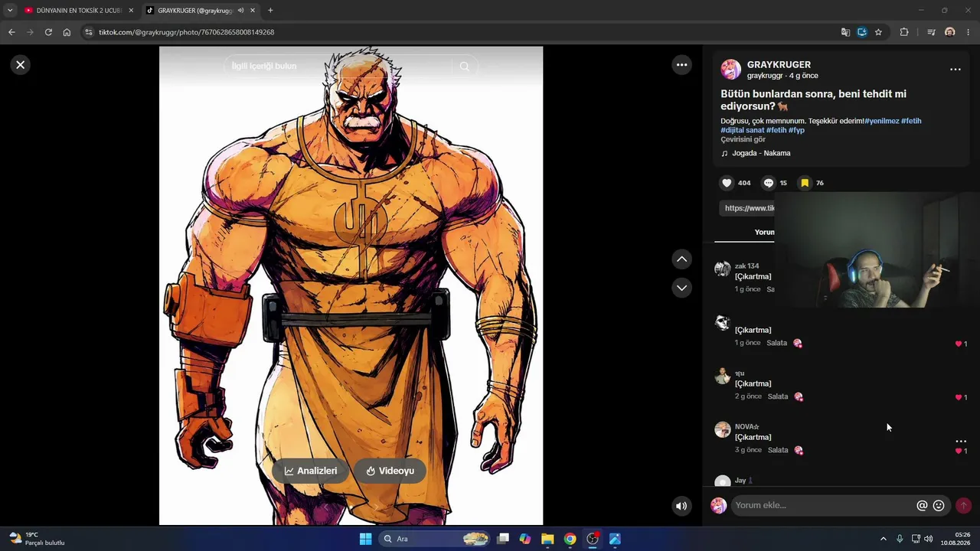
Task: Click the Videoyu button
Action: 390,471
